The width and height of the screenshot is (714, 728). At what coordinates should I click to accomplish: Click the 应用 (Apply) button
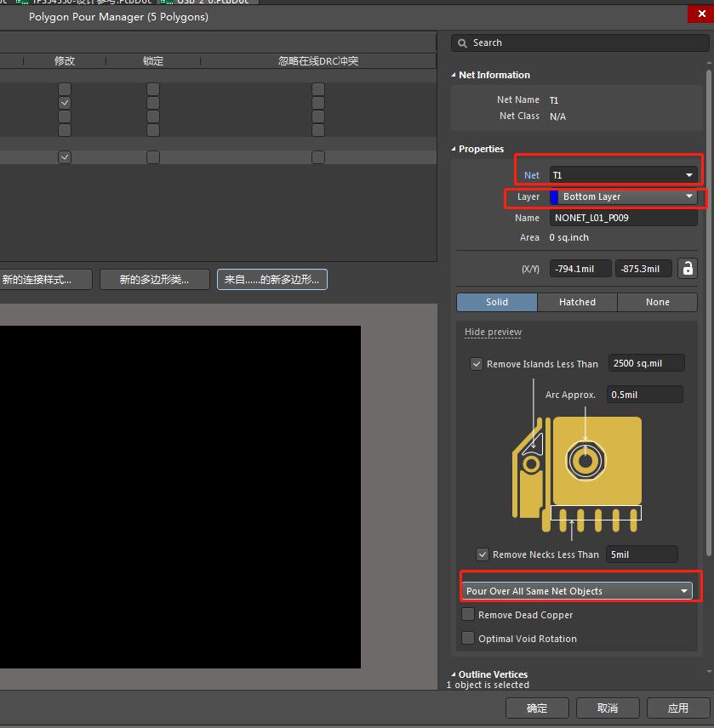(x=678, y=708)
